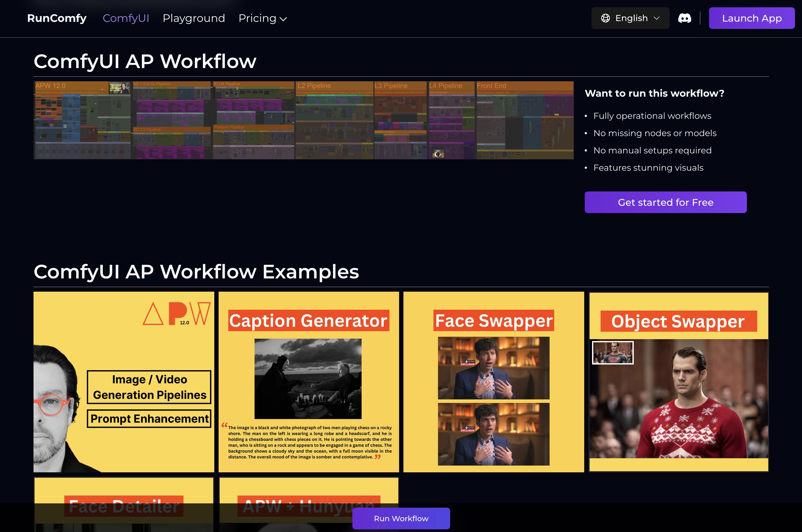The image size is (802, 532).
Task: Select 'Want to run this workflow?' text
Action: 654,93
